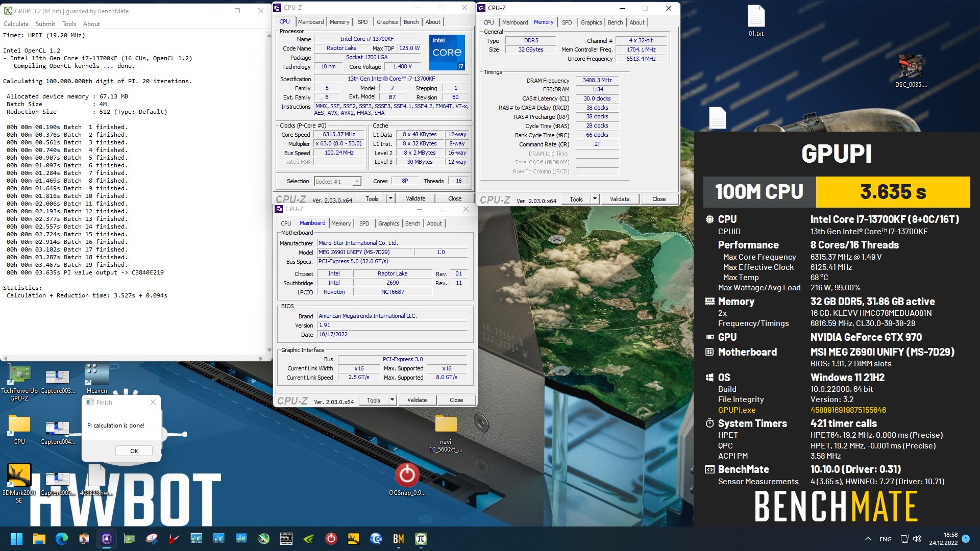Close the Finish dialog with the X

[x=153, y=403]
